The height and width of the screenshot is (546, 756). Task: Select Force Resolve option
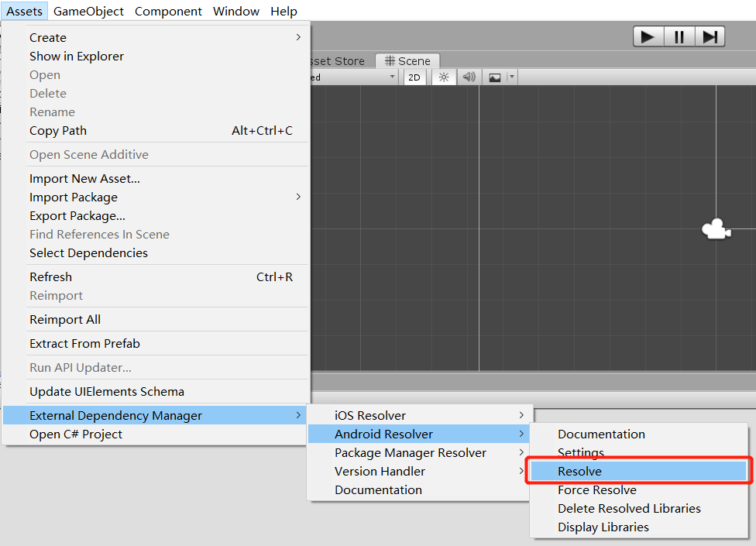[597, 489]
